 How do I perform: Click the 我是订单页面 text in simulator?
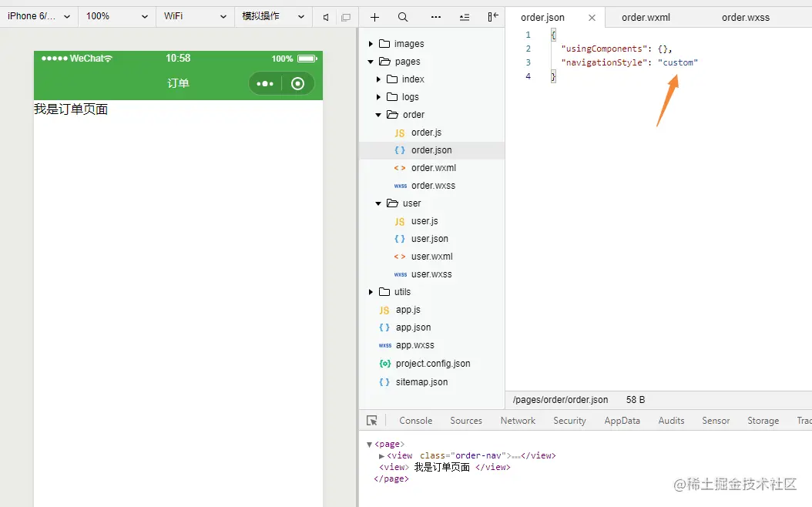[71, 109]
